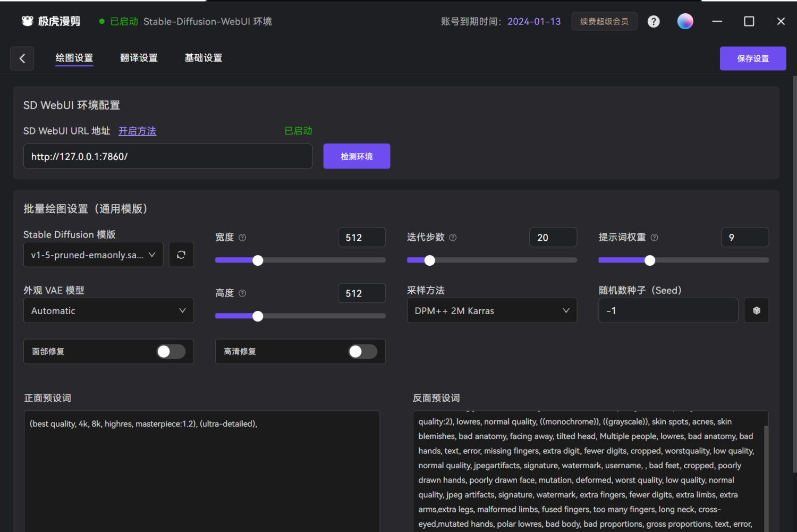Open the 外观 VAE 模型 Automatic dropdown
This screenshot has width=797, height=532.
click(108, 310)
